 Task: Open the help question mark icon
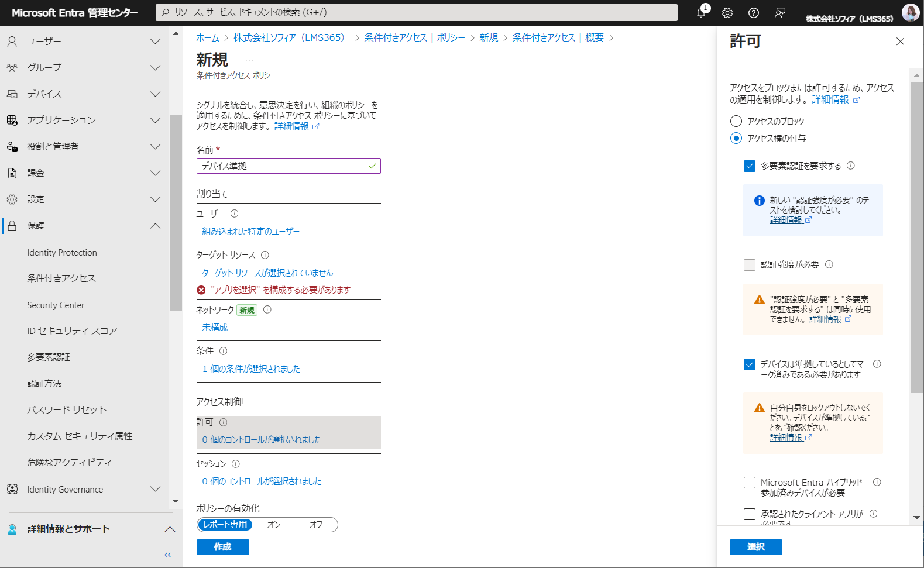click(754, 13)
